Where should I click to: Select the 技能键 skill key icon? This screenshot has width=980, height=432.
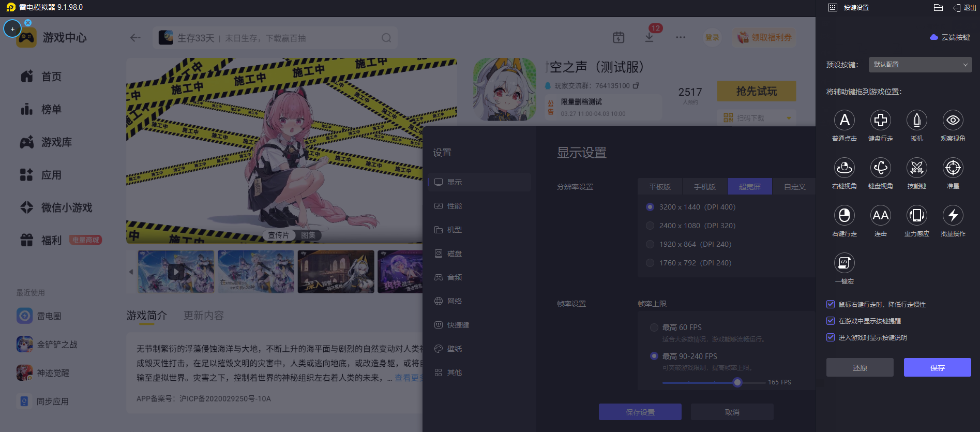coord(917,168)
